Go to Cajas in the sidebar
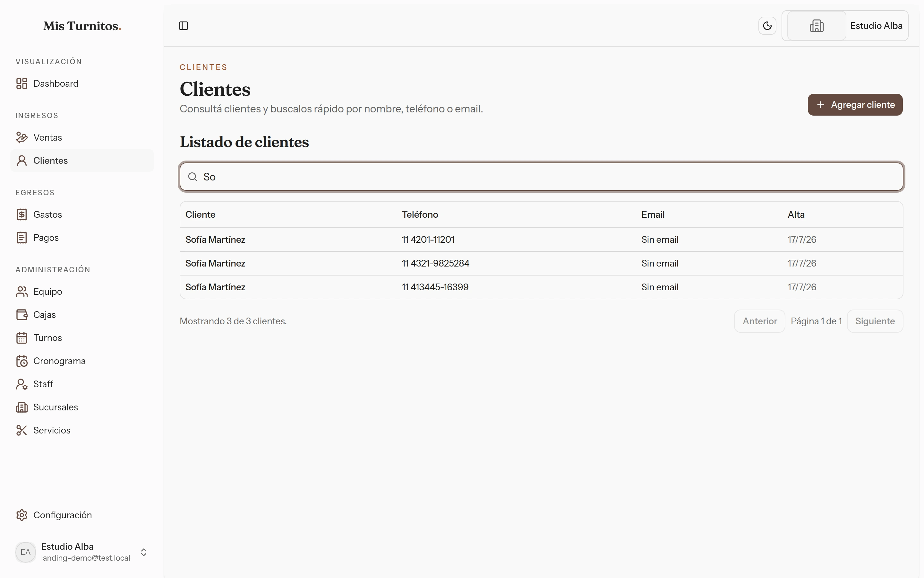 (82, 315)
